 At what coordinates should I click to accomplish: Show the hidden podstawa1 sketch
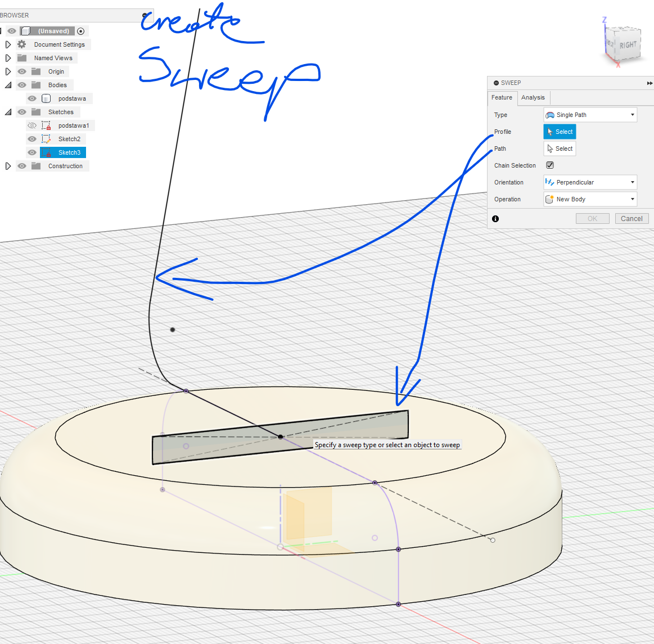point(32,125)
